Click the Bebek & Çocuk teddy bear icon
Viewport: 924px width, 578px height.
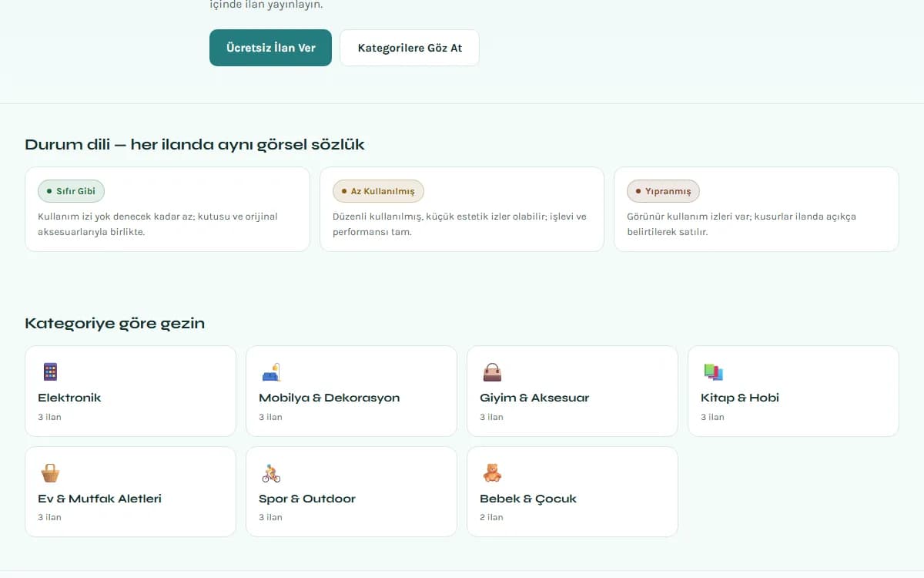click(492, 472)
